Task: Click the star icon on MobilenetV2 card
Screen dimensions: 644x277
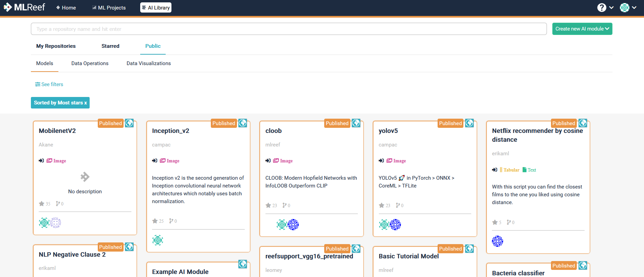Action: point(41,204)
